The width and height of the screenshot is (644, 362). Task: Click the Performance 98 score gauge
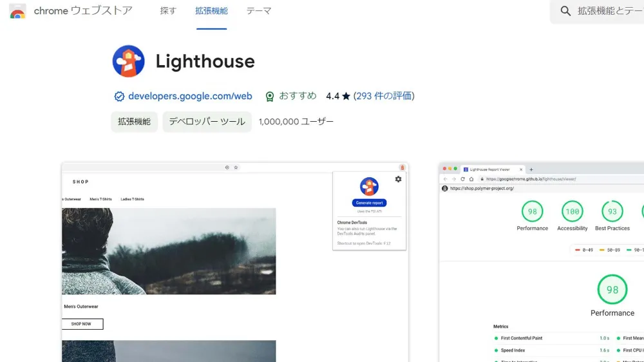(533, 212)
